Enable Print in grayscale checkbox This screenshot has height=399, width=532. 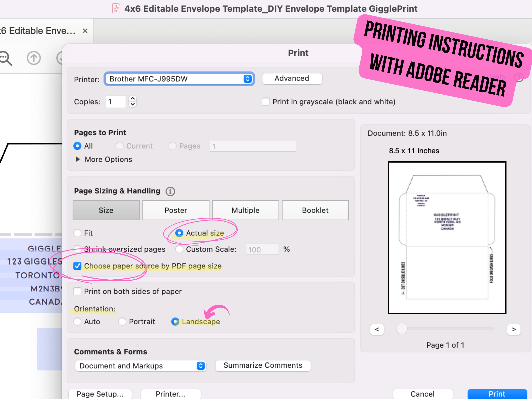(266, 102)
